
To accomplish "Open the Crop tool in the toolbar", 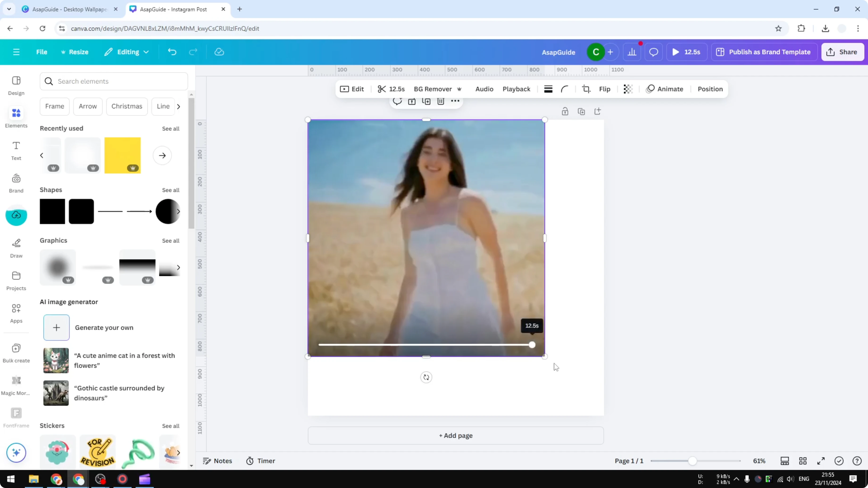I will pyautogui.click(x=586, y=89).
